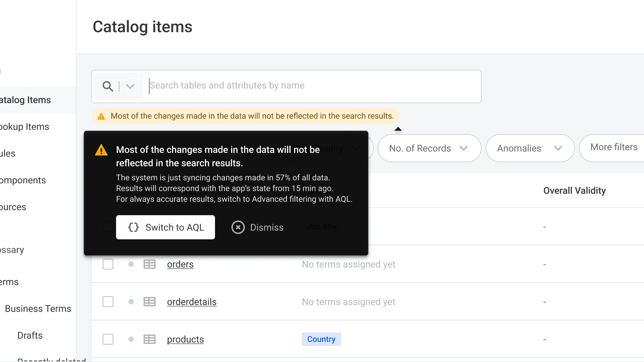Click the Country term tag

coord(321,340)
